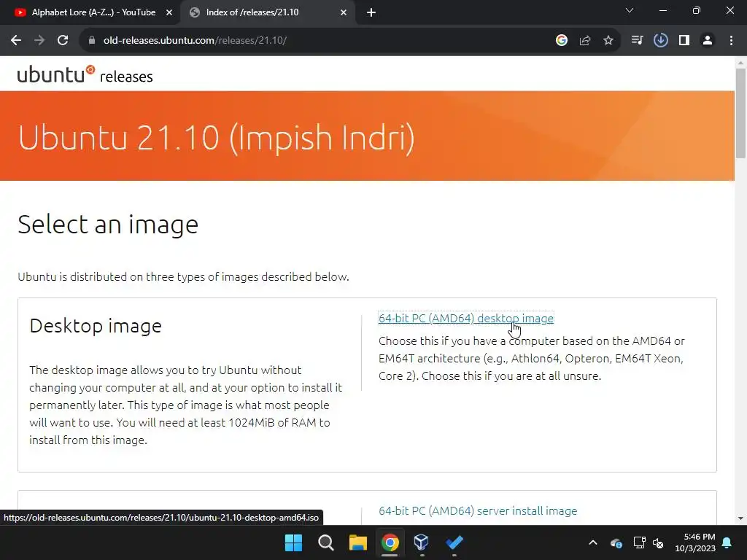The width and height of the screenshot is (747, 560).
Task: Click the Ubuntu 21.10 (Impish Indri) heading
Action: pos(216,139)
